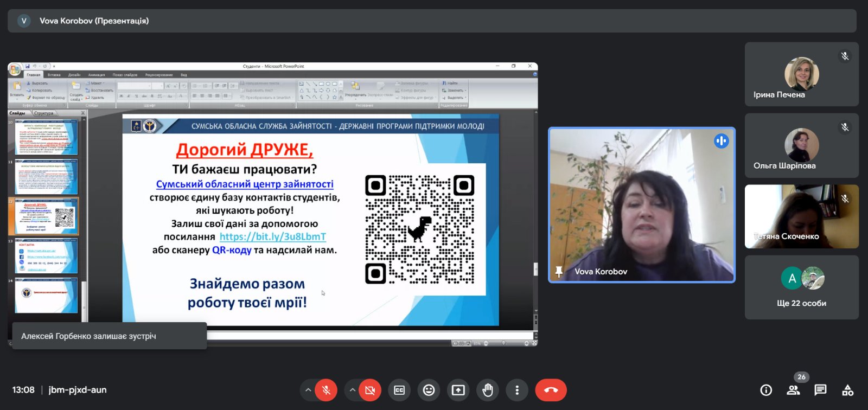Click Восстановить in the slides group
The height and width of the screenshot is (410, 868).
pos(100,91)
